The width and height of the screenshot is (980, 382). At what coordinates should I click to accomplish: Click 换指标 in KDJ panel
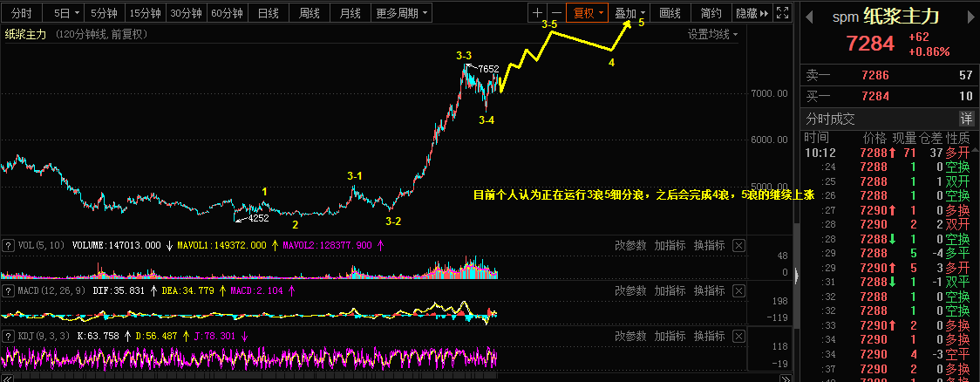coord(710,337)
